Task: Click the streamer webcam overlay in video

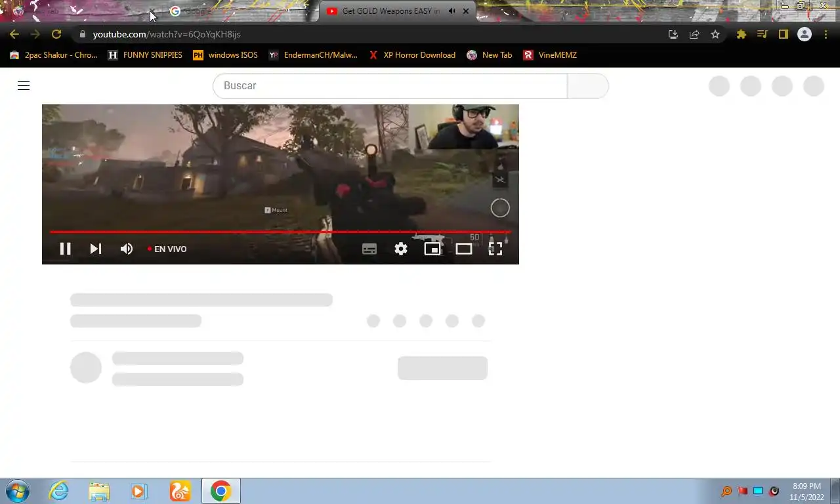Action: (x=463, y=127)
